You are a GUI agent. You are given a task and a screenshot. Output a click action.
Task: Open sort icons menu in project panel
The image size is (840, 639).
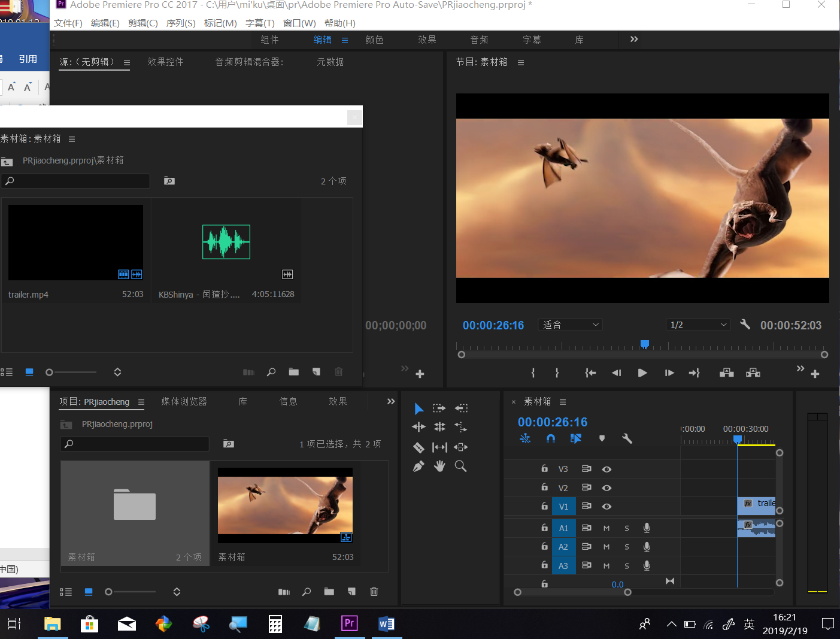click(x=177, y=592)
